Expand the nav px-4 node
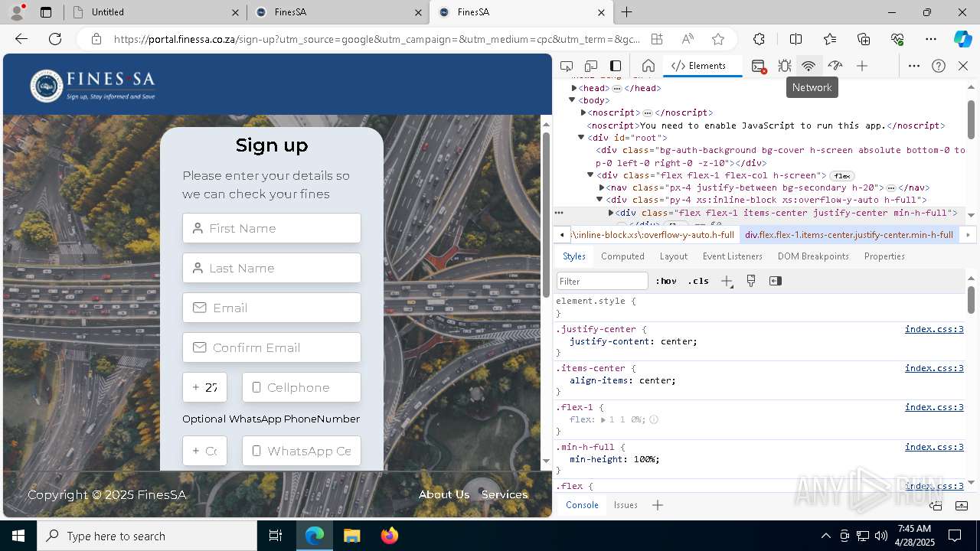This screenshot has width=980, height=551. click(x=602, y=187)
